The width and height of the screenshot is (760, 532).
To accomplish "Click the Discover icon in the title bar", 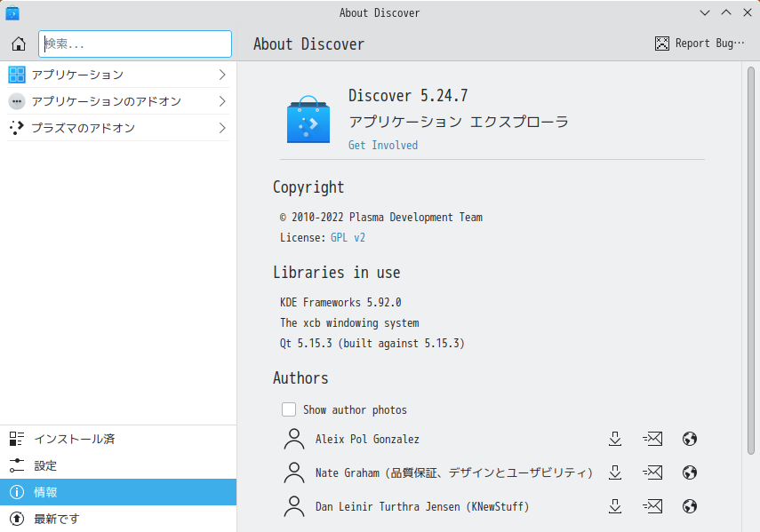I will (12, 12).
